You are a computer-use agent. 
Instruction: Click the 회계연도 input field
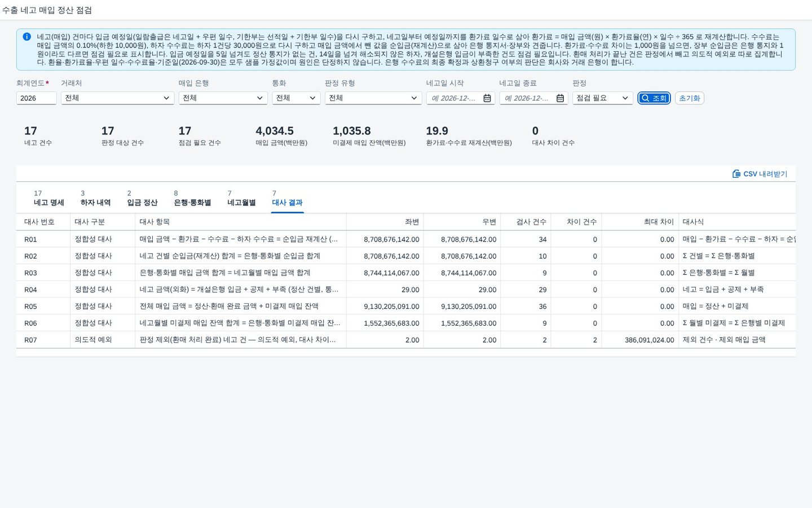(x=36, y=98)
